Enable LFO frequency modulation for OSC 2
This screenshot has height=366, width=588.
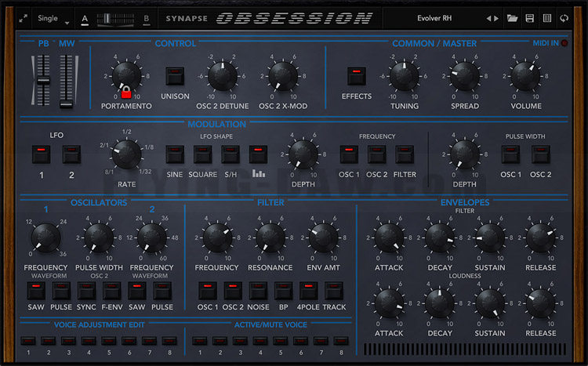point(377,154)
